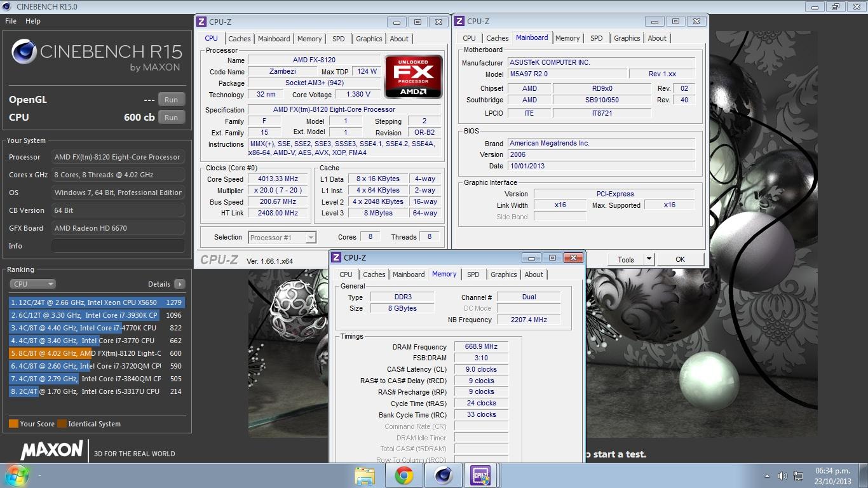This screenshot has height=488, width=868.
Task: Click OK in the CPU-Z Mainboard window
Action: [x=681, y=259]
